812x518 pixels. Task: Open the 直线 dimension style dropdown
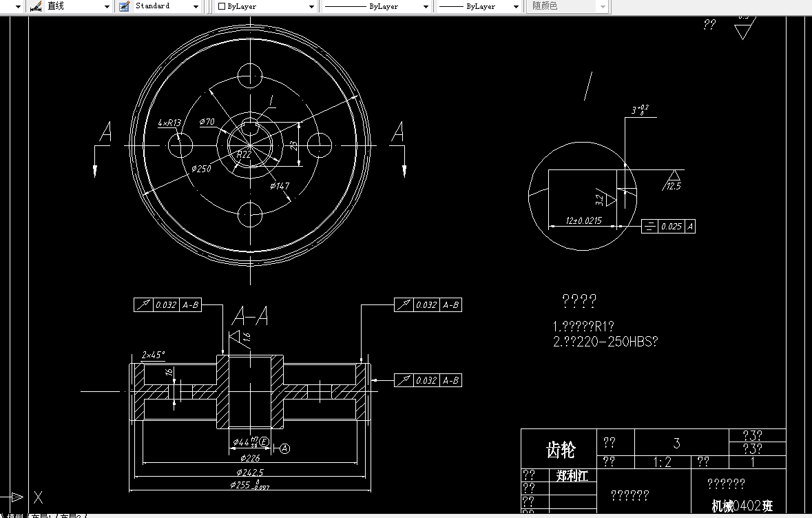coord(107,7)
